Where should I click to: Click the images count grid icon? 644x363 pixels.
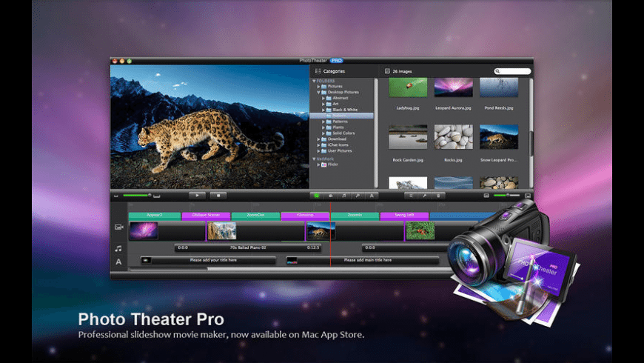pyautogui.click(x=387, y=71)
